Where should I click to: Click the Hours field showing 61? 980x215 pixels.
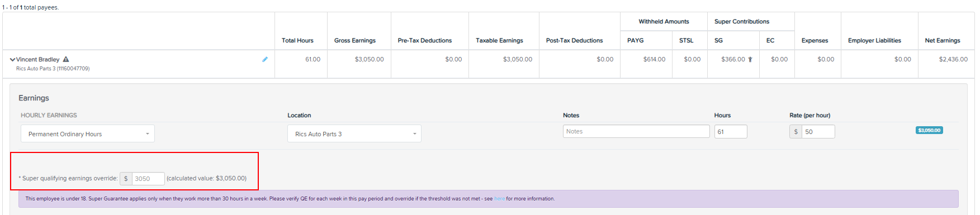(x=731, y=132)
